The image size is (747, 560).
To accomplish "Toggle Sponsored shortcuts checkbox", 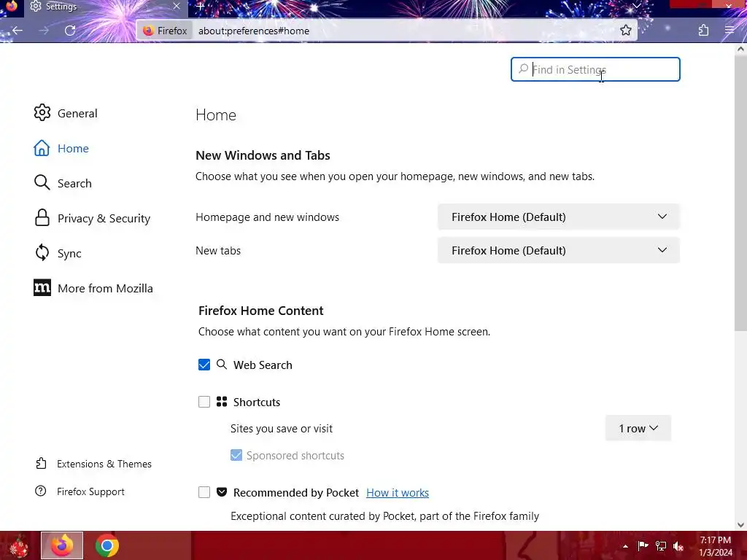I will 236,455.
